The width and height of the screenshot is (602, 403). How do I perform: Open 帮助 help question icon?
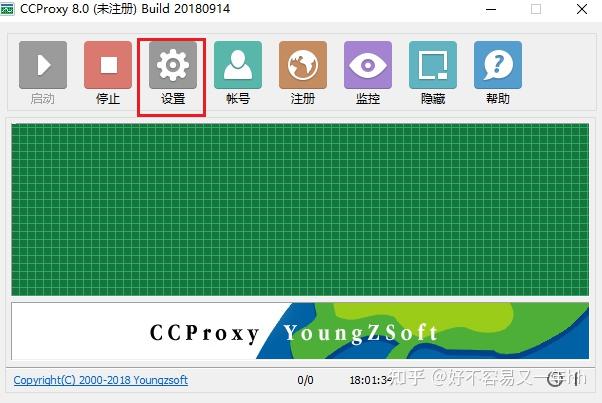point(498,65)
